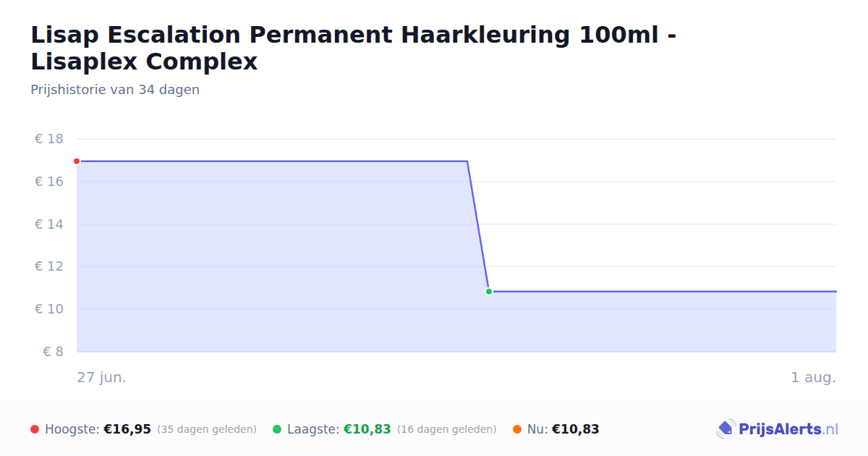Click the product title Lisap Escalation heading
This screenshot has width=868, height=456.
(354, 48)
